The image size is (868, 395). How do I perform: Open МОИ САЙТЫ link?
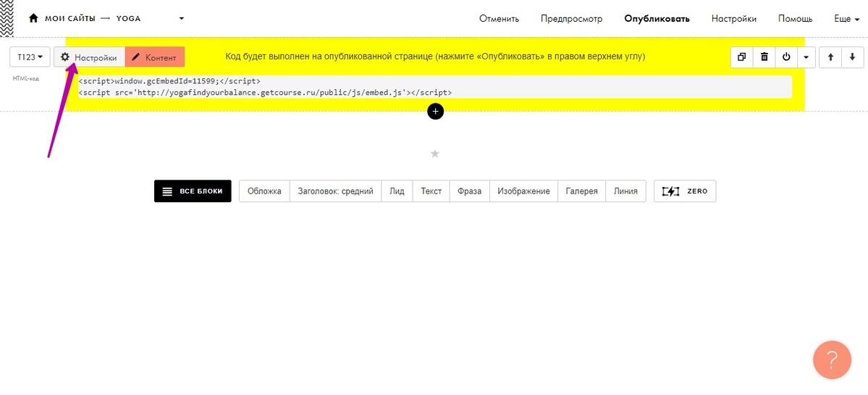[69, 18]
